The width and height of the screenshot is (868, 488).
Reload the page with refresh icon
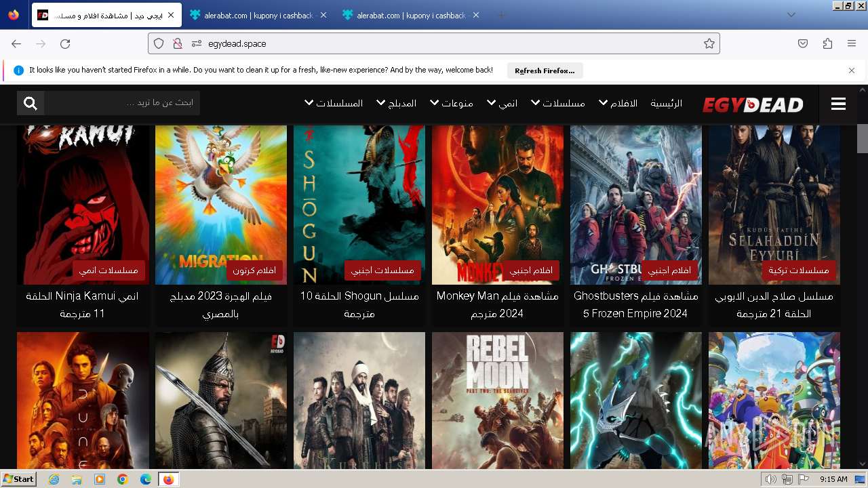[x=65, y=43]
